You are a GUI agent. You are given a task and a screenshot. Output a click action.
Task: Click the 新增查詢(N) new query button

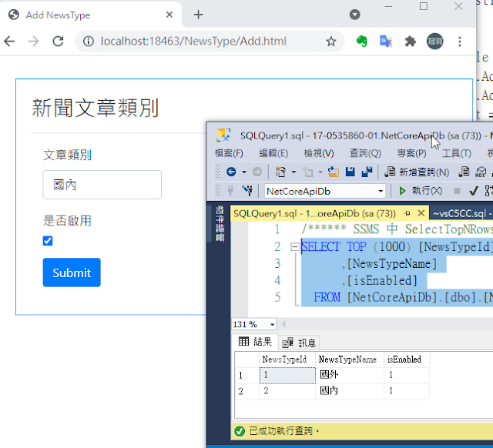click(417, 172)
